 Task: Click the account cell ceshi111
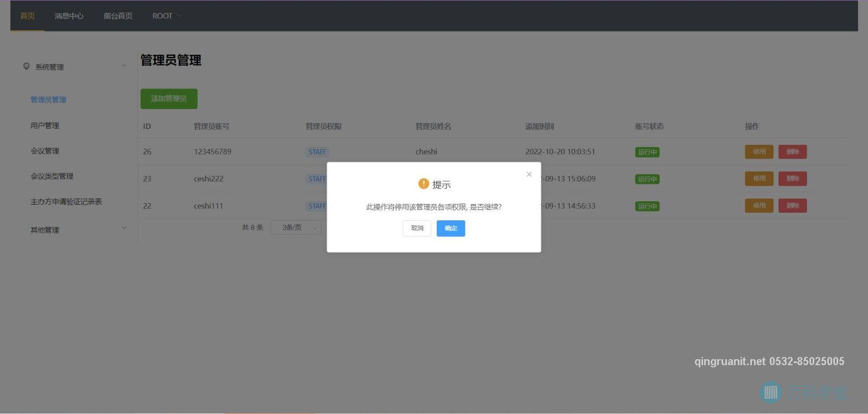tap(208, 206)
